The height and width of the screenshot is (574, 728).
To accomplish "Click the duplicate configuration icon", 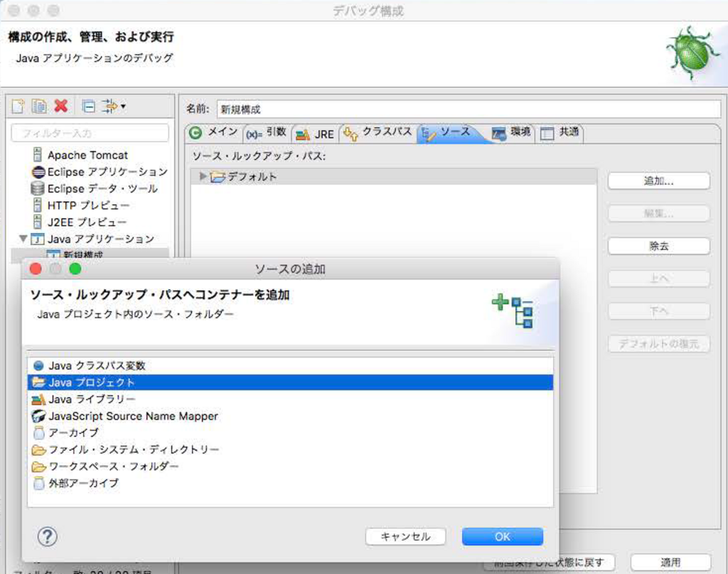I will point(39,107).
